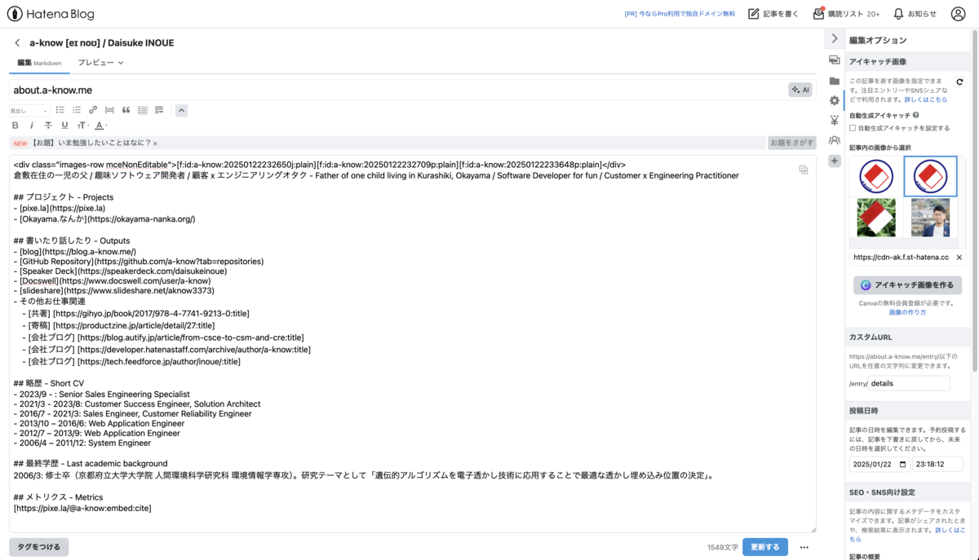Click the Hatena Blog logo
This screenshot has height=560, width=979.
[51, 14]
